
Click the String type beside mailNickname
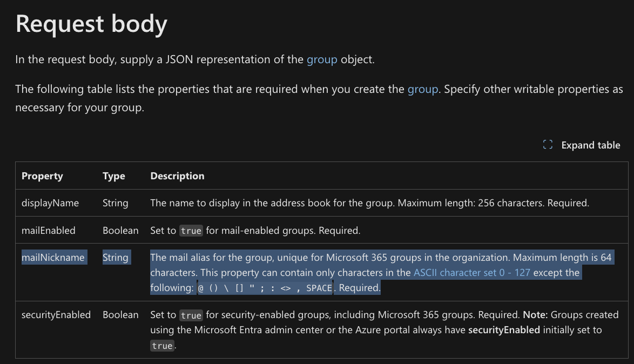(116, 258)
